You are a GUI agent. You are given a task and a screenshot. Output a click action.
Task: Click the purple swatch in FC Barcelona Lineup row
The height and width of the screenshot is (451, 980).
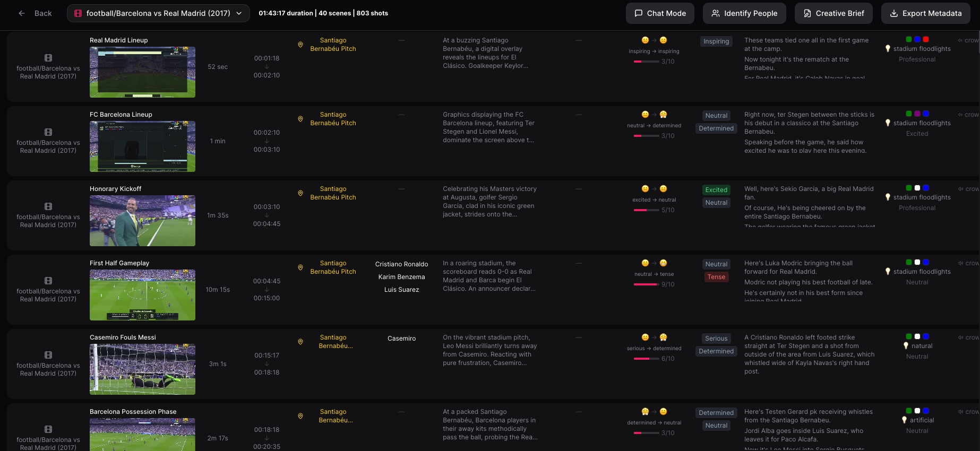click(x=917, y=114)
